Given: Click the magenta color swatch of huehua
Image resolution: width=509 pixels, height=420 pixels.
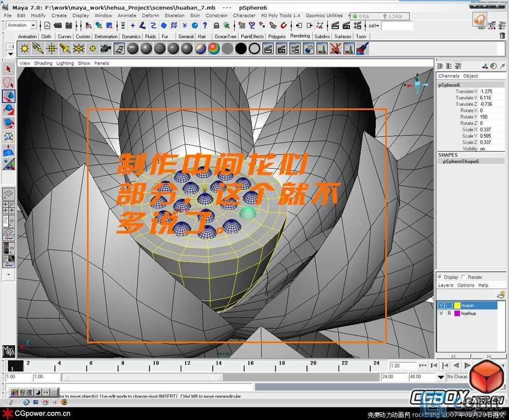Looking at the screenshot, I should pos(457,314).
